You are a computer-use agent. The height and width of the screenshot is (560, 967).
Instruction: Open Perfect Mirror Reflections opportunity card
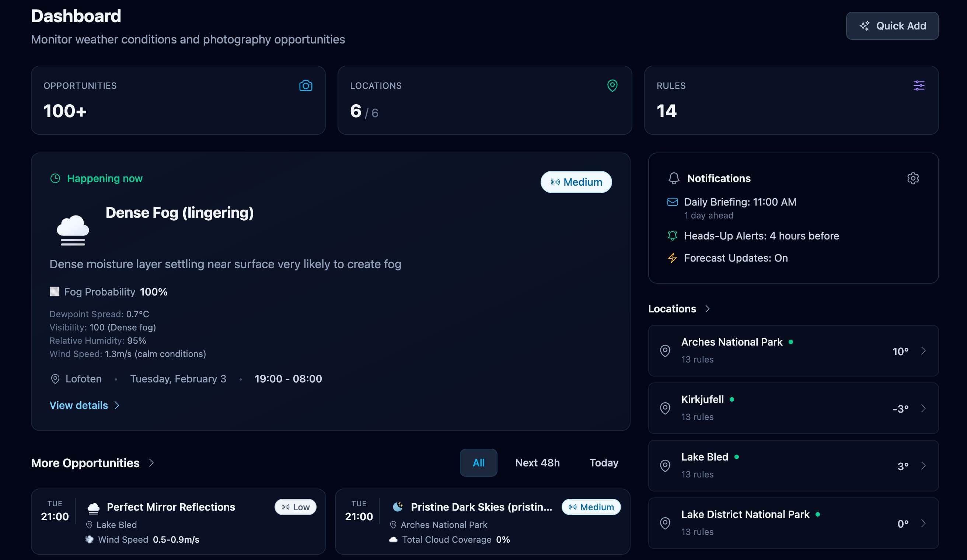pos(171,507)
